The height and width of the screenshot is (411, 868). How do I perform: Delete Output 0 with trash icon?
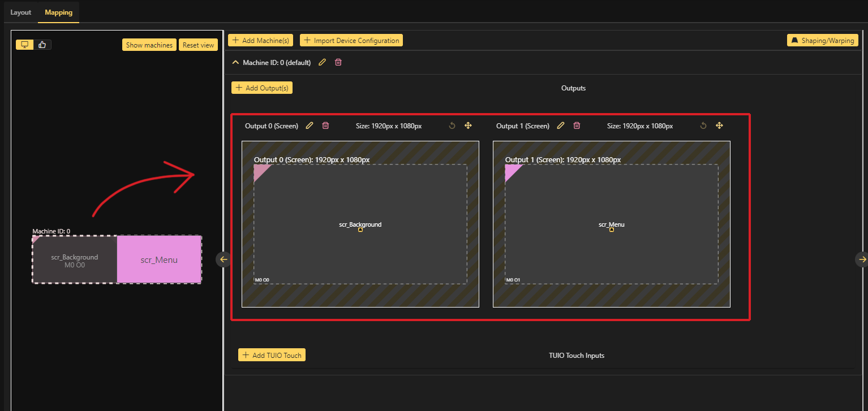pos(325,126)
